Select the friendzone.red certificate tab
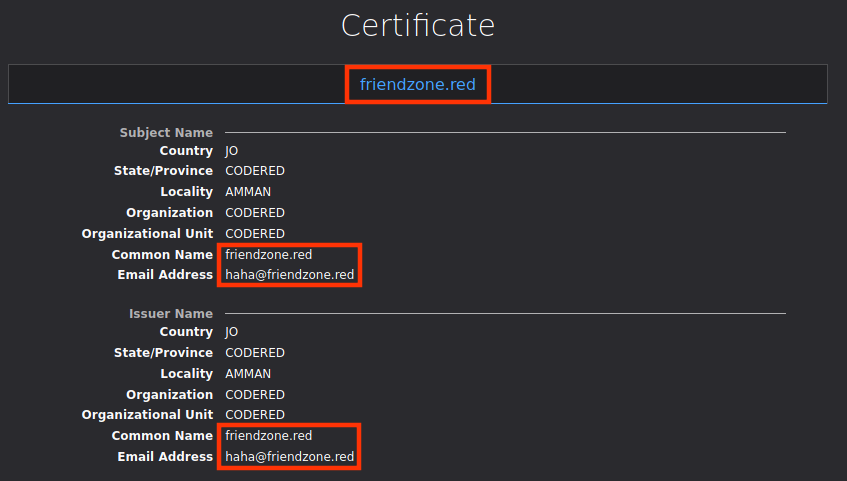 418,85
